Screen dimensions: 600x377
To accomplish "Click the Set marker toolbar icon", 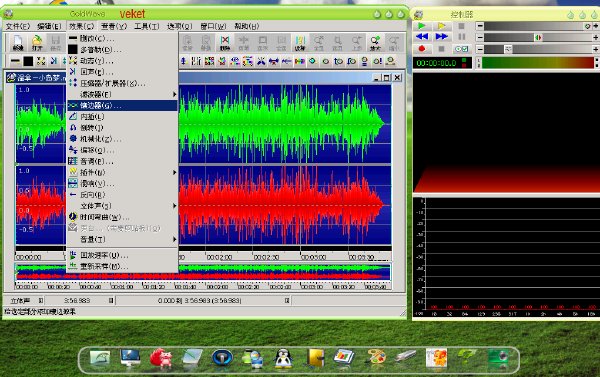I will (300, 42).
